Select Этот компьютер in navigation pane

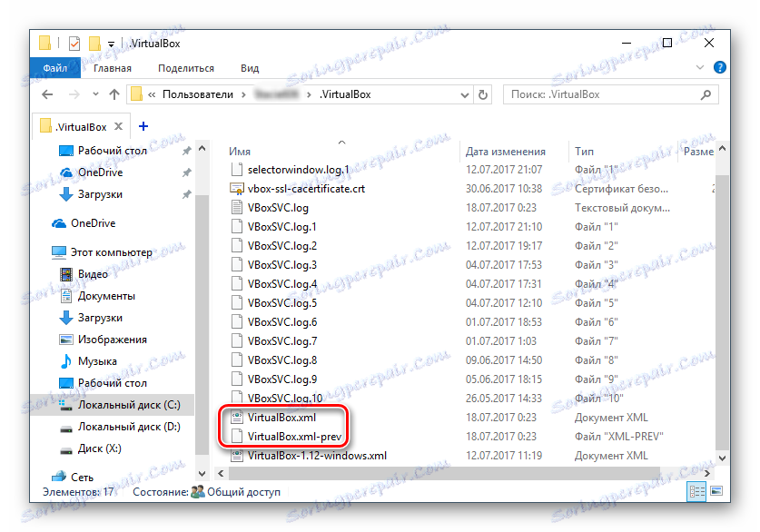[112, 252]
